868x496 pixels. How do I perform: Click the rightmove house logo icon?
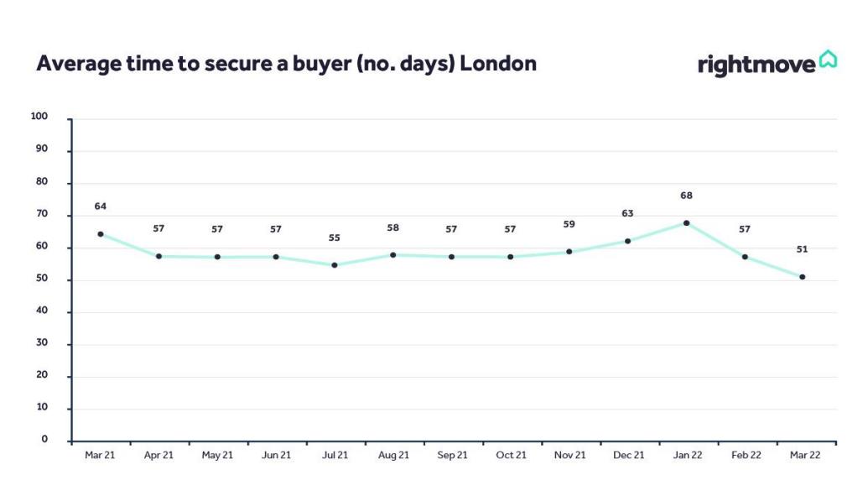click(828, 59)
